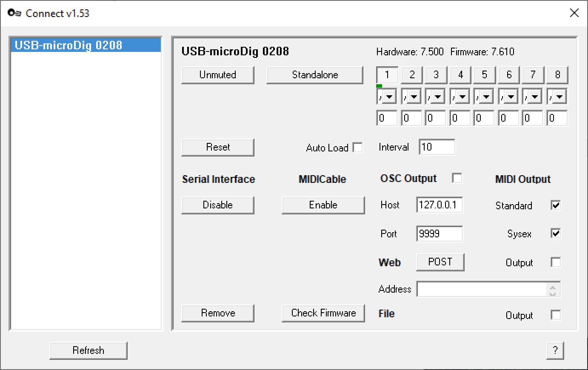Select USB-microDig 0208 in device list
The image size is (588, 370).
(86, 45)
